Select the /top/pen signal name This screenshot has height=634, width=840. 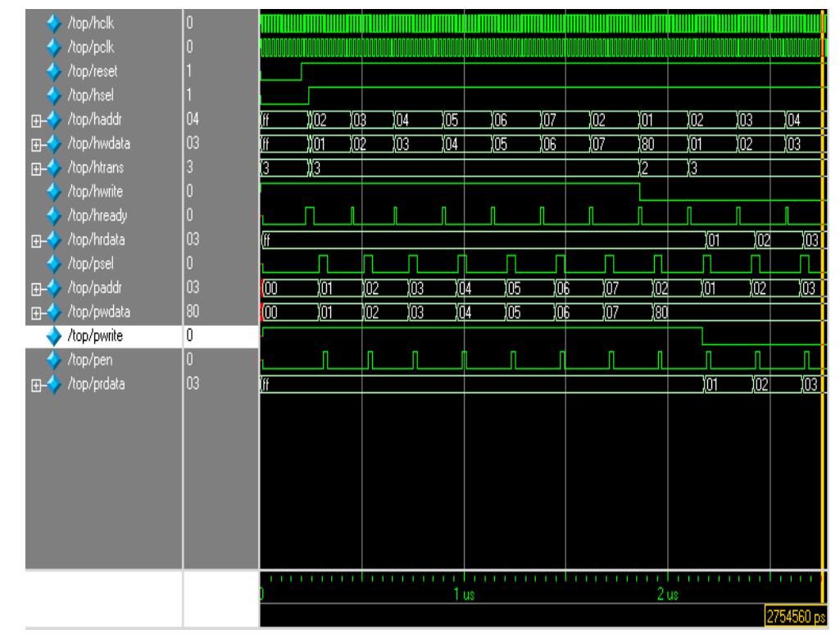89,360
